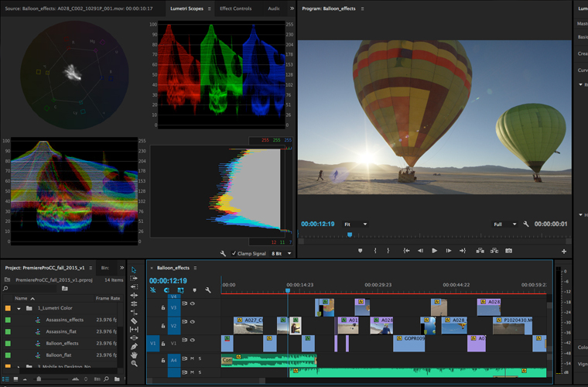
Task: Click the Lift button in Program monitor
Action: 480,251
